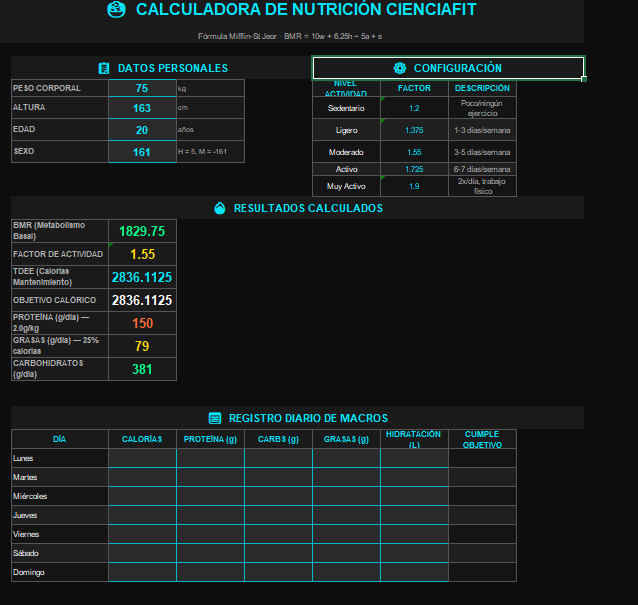The image size is (638, 605).
Task: Click the 6-7 días/semana description
Action: pos(482,169)
